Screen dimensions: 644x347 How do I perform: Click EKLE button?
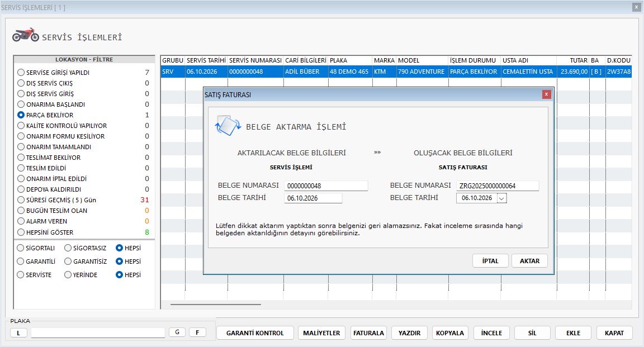pos(574,333)
